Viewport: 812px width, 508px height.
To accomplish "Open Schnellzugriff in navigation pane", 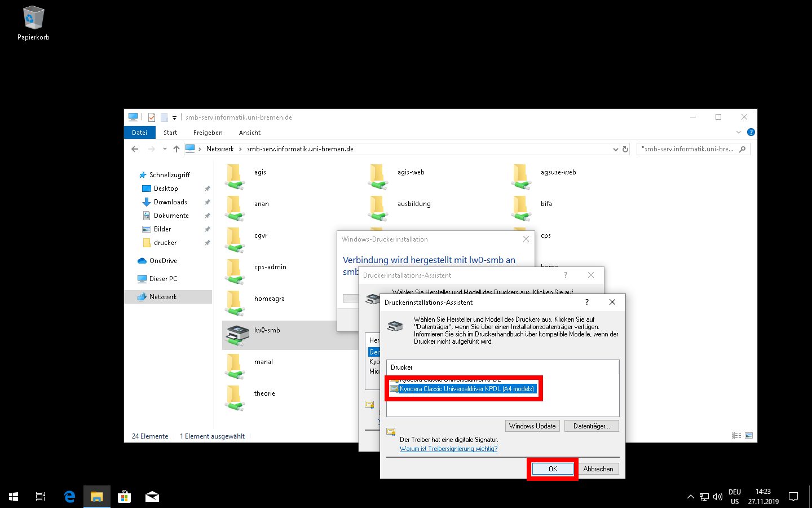I will pos(169,175).
